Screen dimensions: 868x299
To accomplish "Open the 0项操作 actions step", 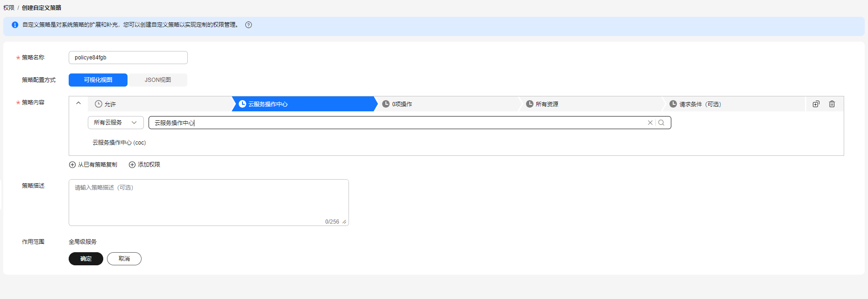I will 447,104.
